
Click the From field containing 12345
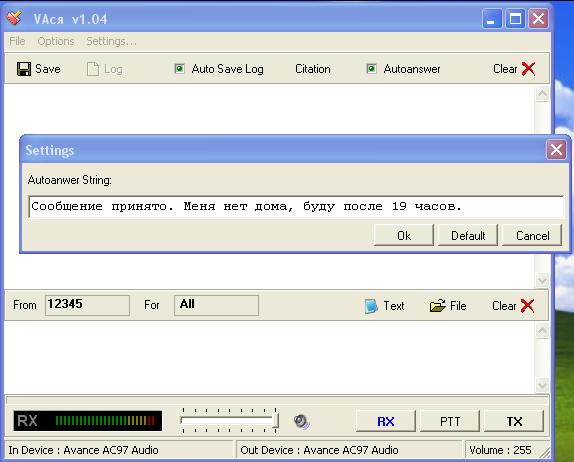87,305
